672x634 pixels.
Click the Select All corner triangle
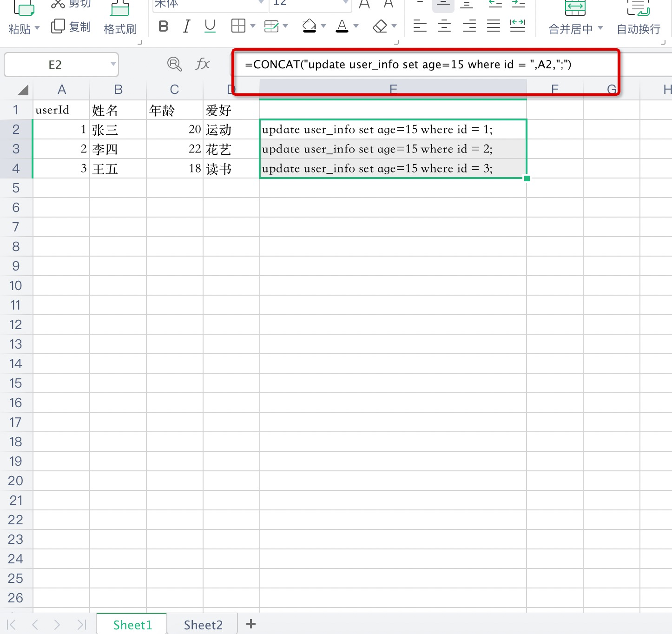tap(22, 90)
